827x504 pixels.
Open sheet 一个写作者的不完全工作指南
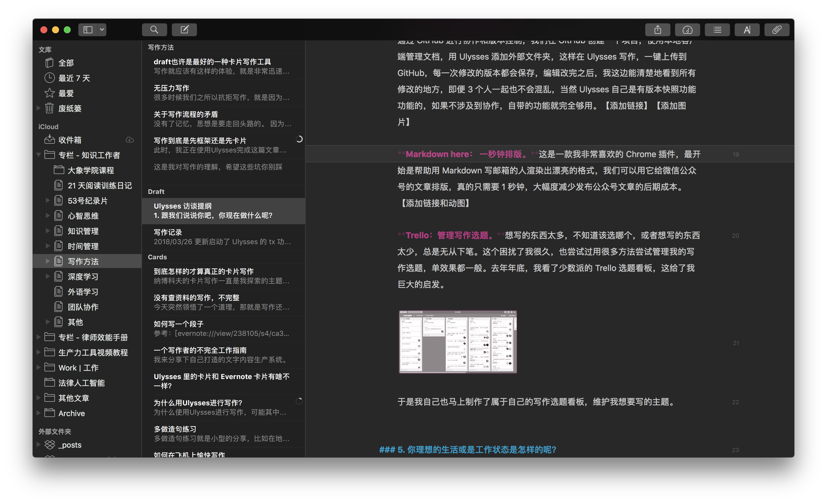(224, 355)
